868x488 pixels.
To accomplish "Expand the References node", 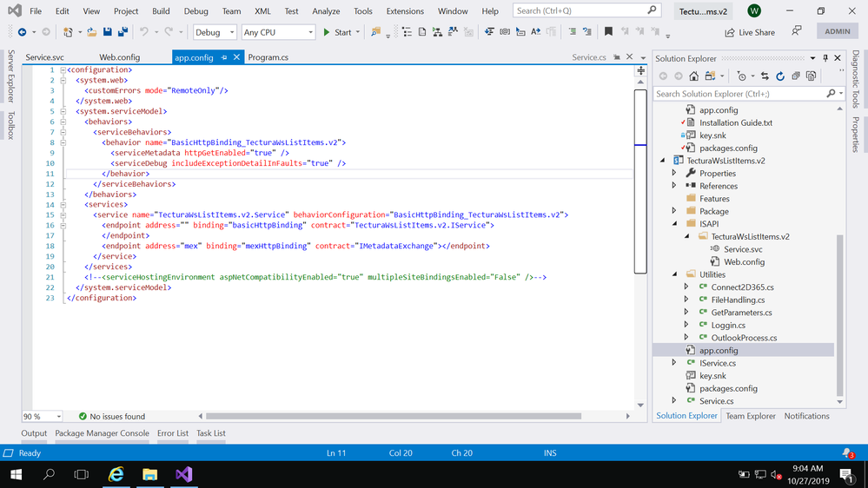I will click(x=674, y=186).
